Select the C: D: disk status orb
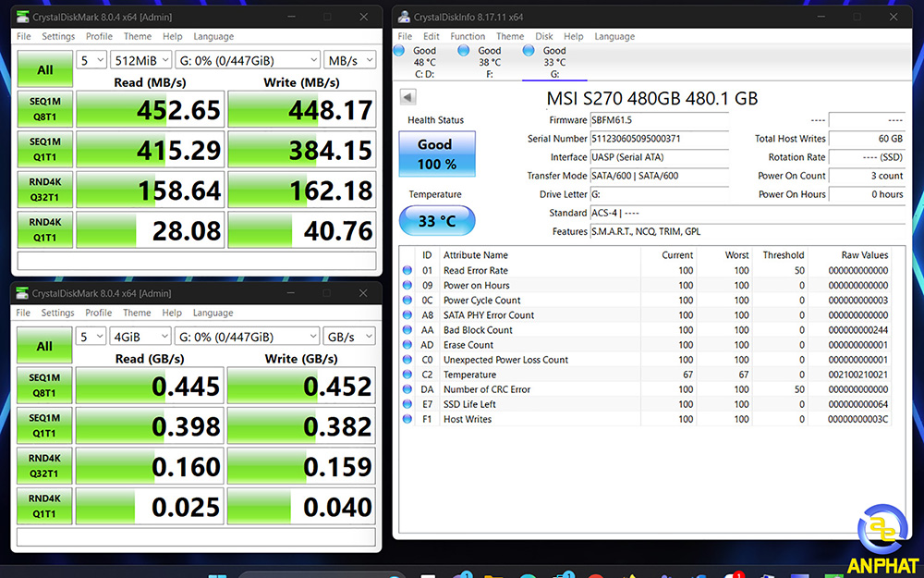 pos(399,51)
